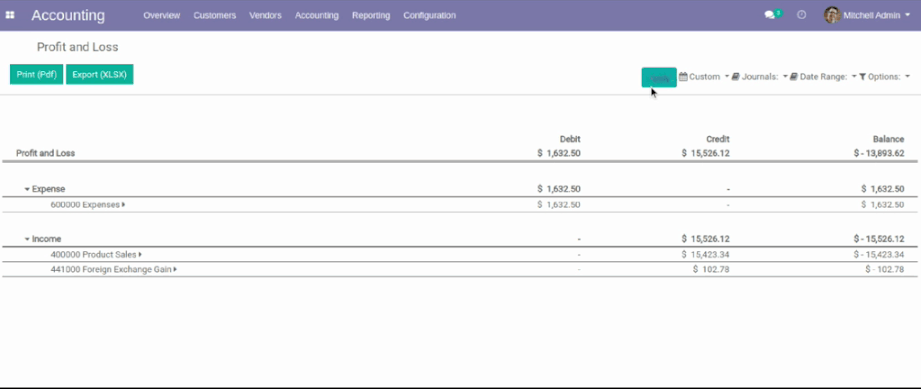Open the activities clock icon

pyautogui.click(x=801, y=15)
